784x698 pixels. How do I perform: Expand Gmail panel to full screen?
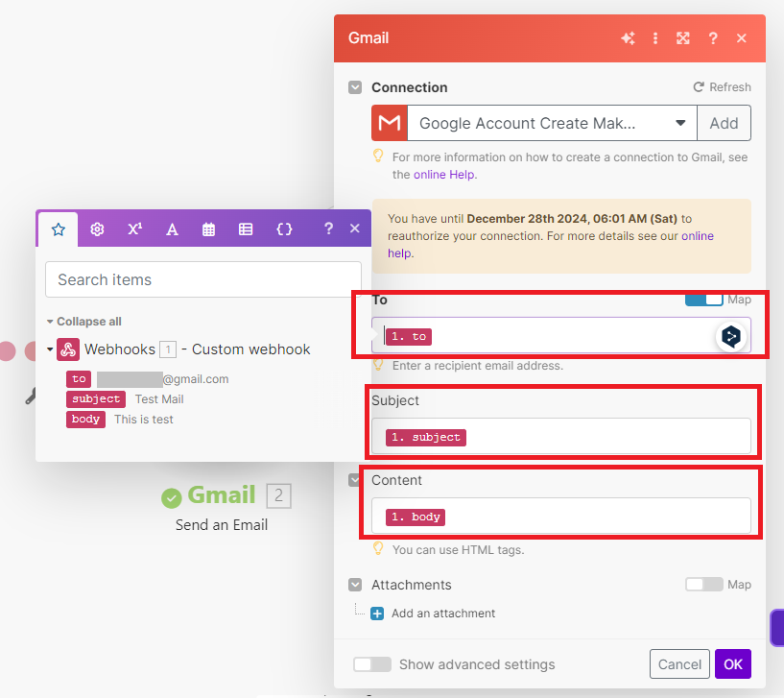[x=683, y=38]
